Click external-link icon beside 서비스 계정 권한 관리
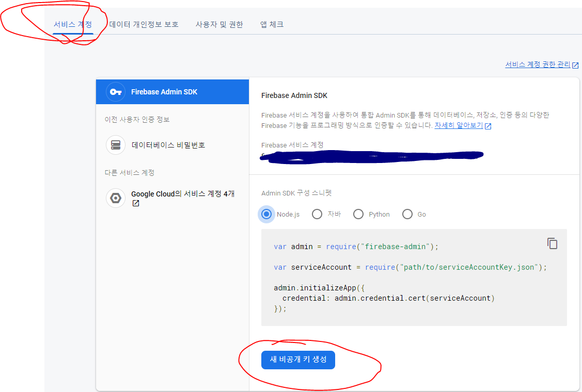The height and width of the screenshot is (392, 582). [x=575, y=66]
